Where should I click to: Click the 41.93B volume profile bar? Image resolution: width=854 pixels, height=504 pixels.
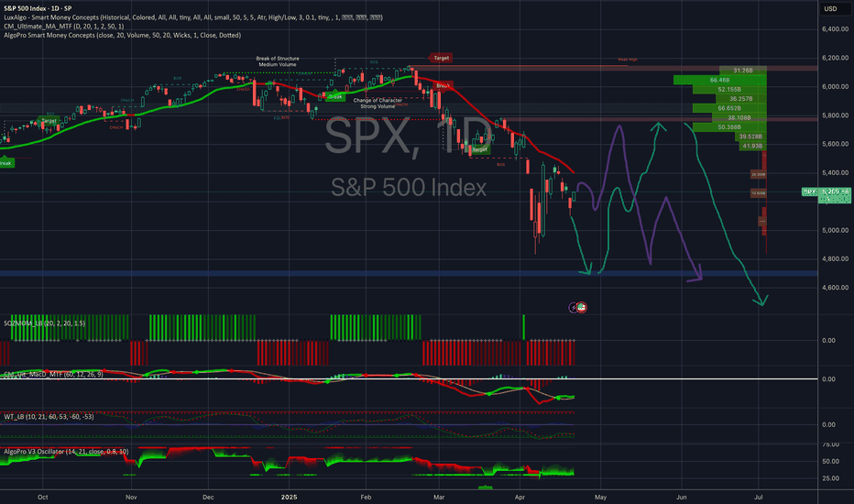tap(752, 146)
